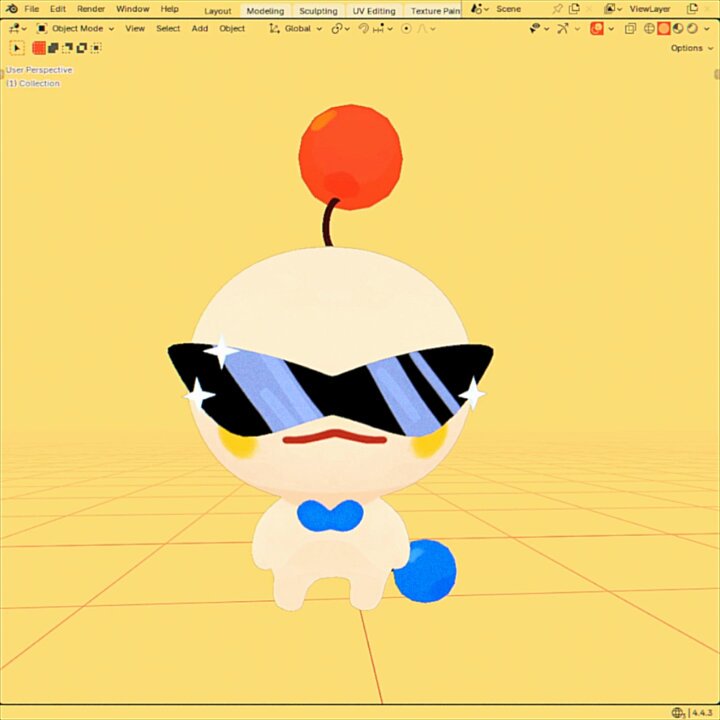Open the File menu

(31, 9)
